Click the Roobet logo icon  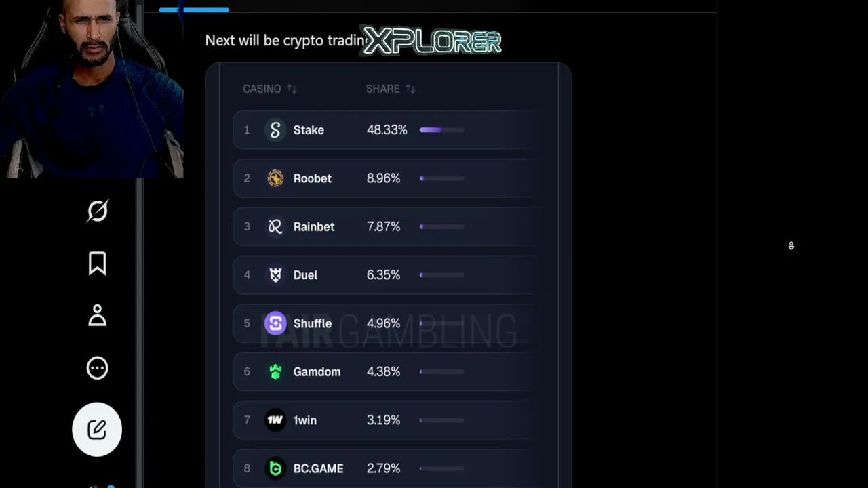pyautogui.click(x=275, y=178)
